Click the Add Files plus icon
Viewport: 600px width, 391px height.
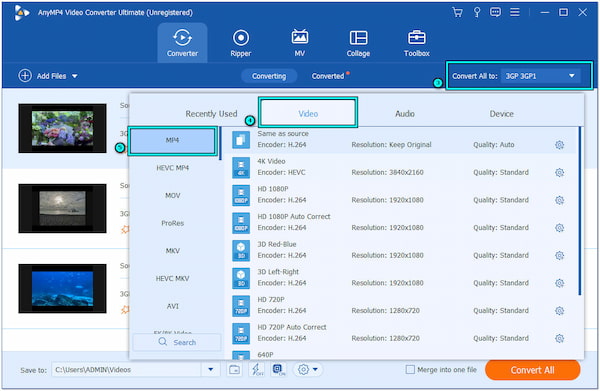pyautogui.click(x=25, y=76)
